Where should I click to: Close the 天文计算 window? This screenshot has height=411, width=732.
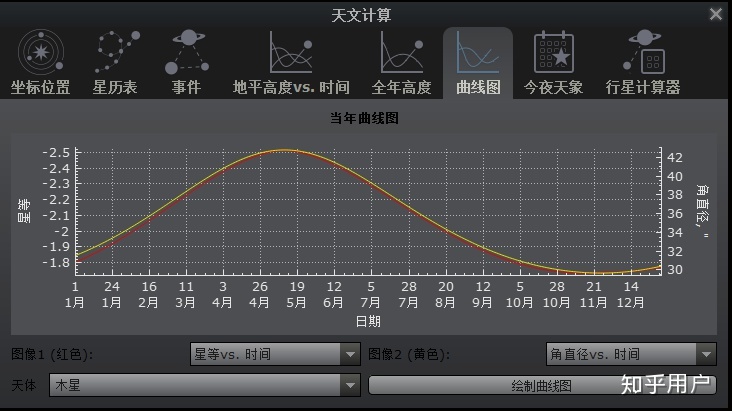[x=716, y=14]
